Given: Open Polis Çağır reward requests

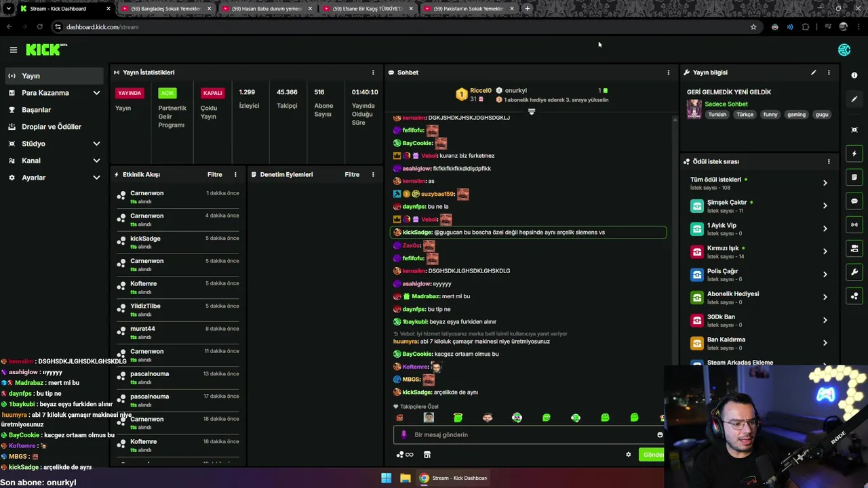Looking at the screenshot, I should pos(758,274).
